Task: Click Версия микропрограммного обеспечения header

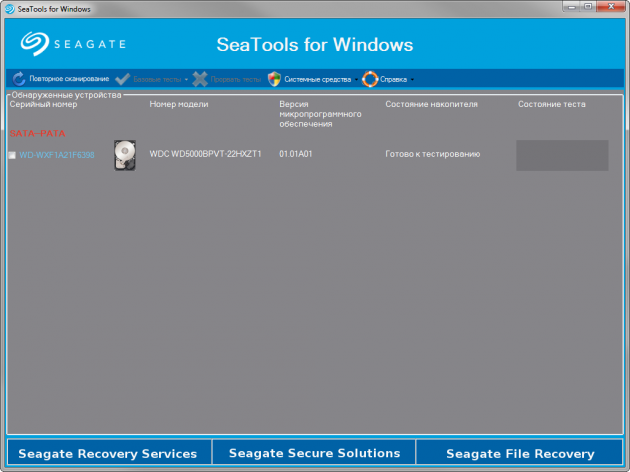Action: click(320, 114)
